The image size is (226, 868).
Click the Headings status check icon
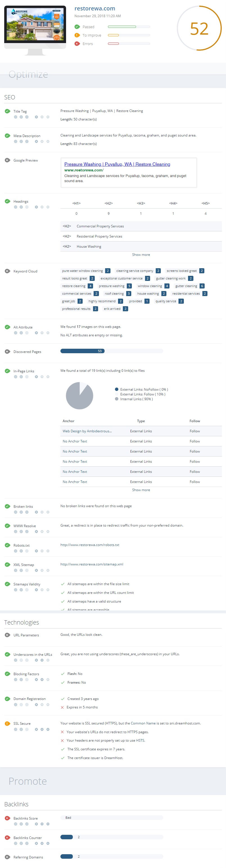pyautogui.click(x=7, y=202)
